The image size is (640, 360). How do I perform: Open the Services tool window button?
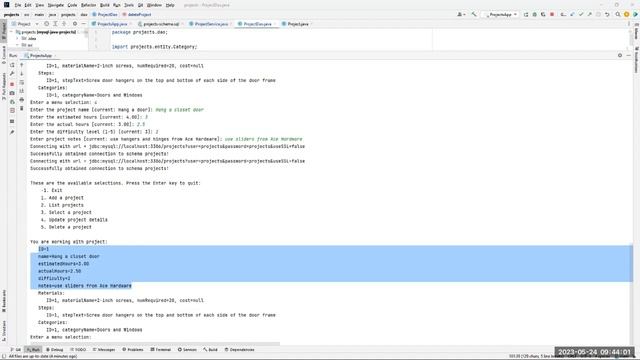(187, 350)
